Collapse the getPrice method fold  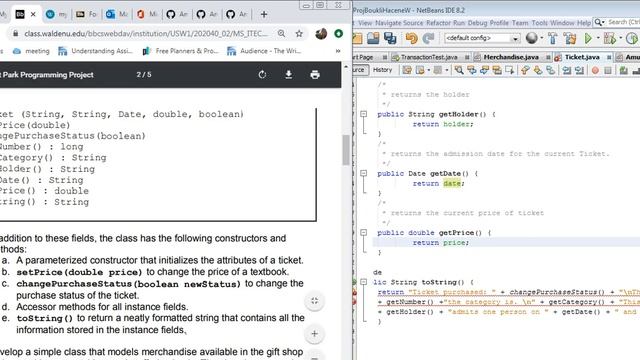tap(363, 233)
